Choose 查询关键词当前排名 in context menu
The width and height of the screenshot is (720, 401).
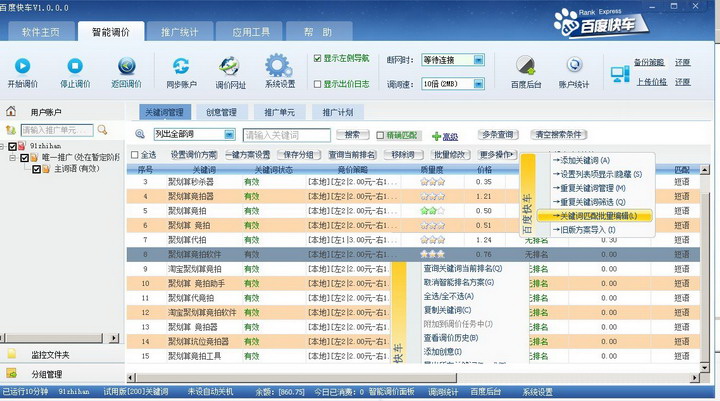coord(463,268)
